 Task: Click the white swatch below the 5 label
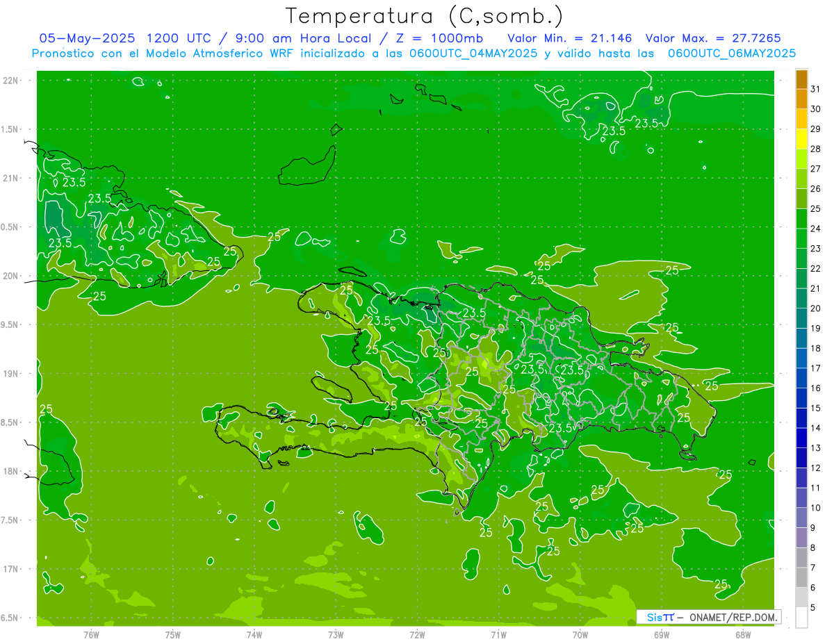pyautogui.click(x=801, y=618)
